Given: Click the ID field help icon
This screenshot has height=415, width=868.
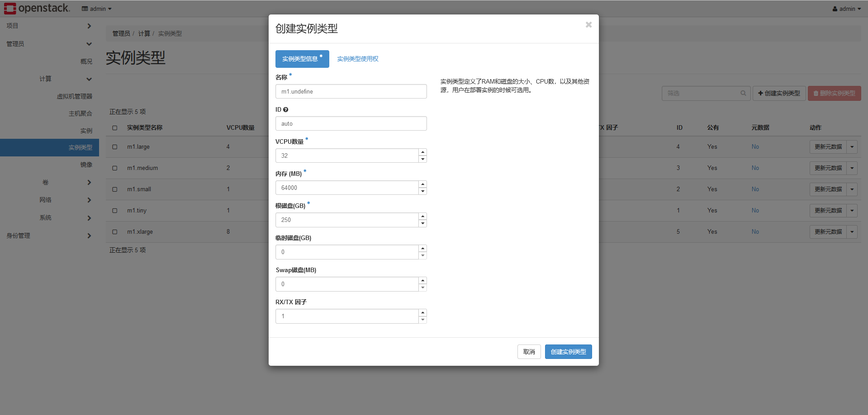Looking at the screenshot, I should click(x=285, y=110).
